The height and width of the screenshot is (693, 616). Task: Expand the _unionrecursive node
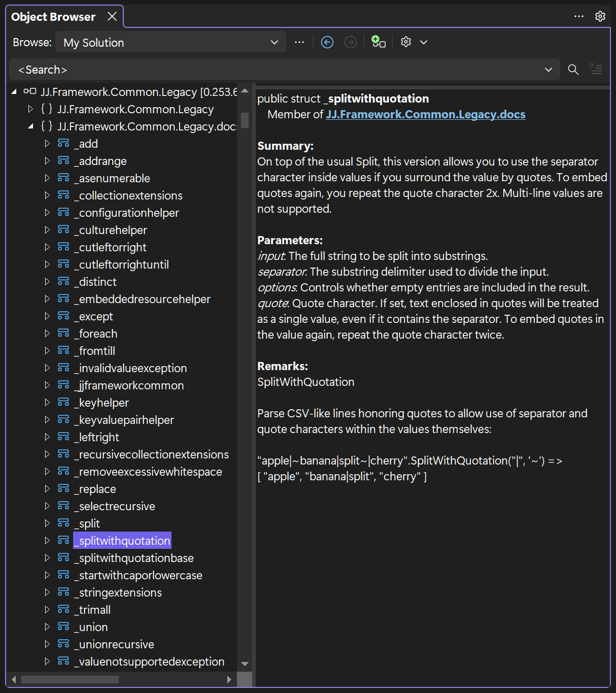pyautogui.click(x=47, y=644)
